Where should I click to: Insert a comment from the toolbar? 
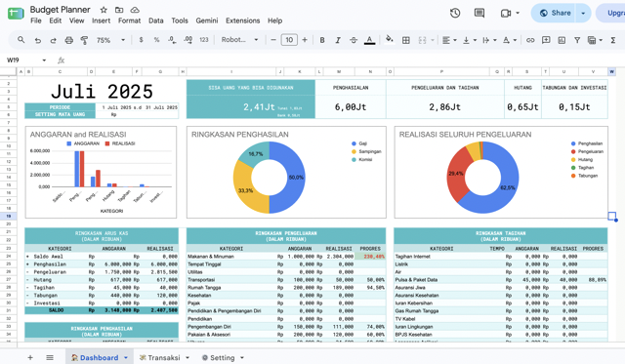546,40
